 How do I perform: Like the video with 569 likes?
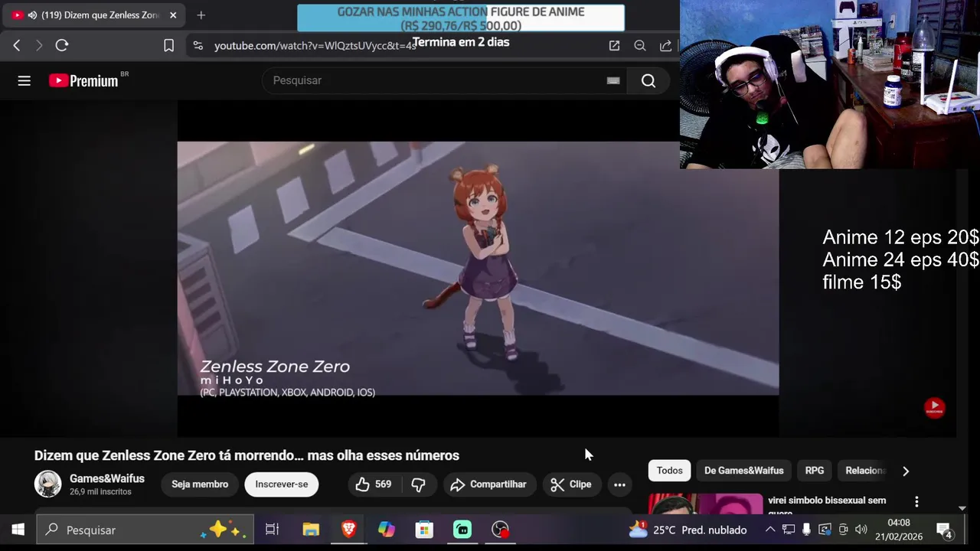[x=374, y=484]
